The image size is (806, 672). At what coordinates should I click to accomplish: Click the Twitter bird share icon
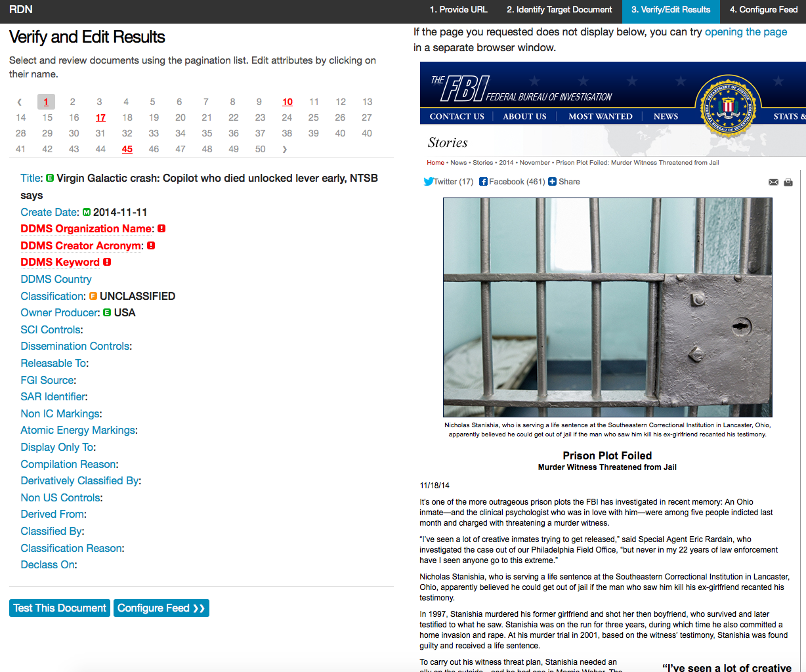(428, 182)
